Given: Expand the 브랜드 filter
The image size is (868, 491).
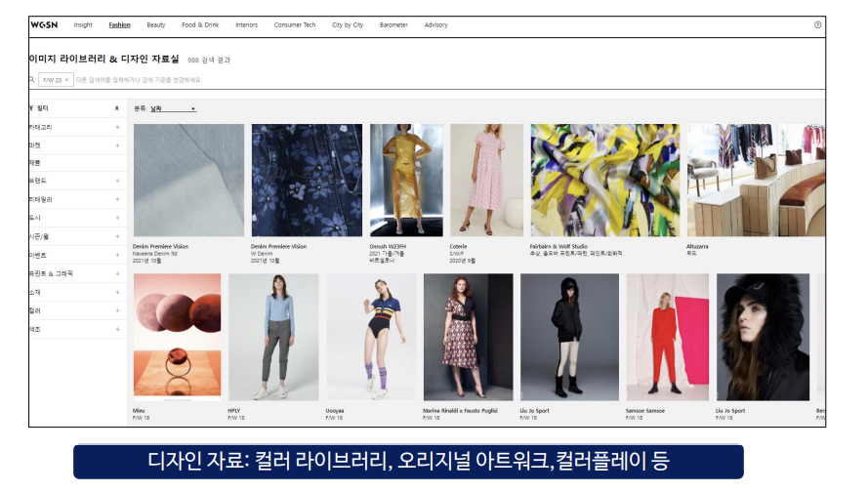Looking at the screenshot, I should pos(117,181).
